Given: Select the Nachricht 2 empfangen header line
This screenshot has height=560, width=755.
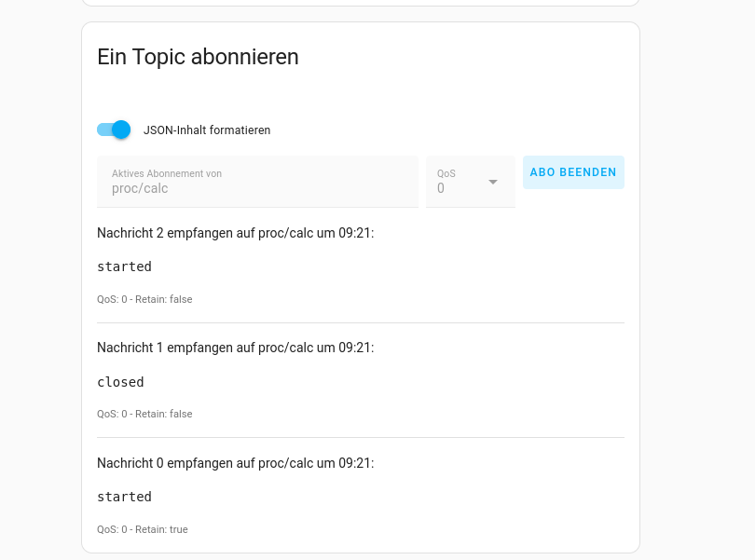Looking at the screenshot, I should click(235, 233).
